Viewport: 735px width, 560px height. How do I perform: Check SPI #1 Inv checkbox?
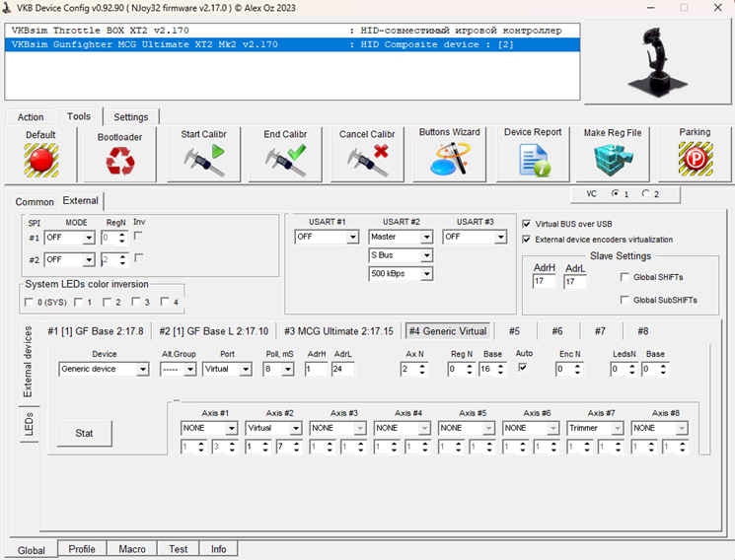(x=138, y=236)
